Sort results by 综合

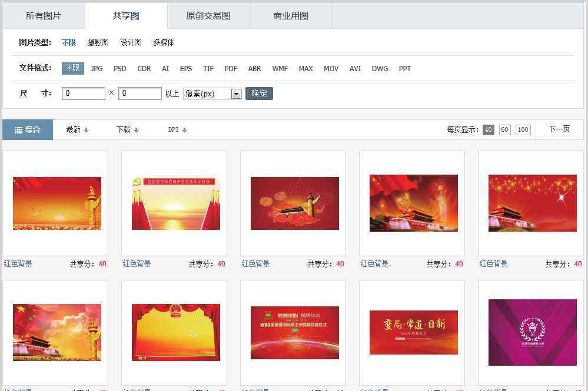tap(28, 129)
